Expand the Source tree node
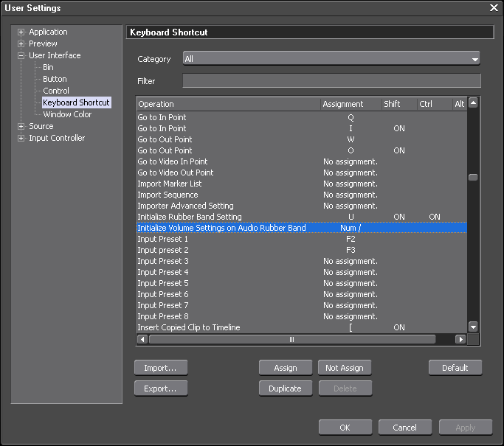 21,127
